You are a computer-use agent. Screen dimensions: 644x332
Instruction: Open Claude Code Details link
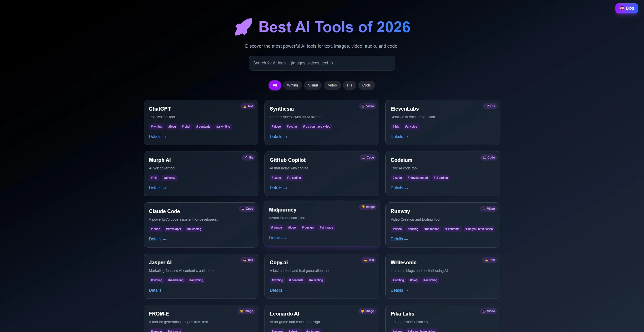(158, 239)
